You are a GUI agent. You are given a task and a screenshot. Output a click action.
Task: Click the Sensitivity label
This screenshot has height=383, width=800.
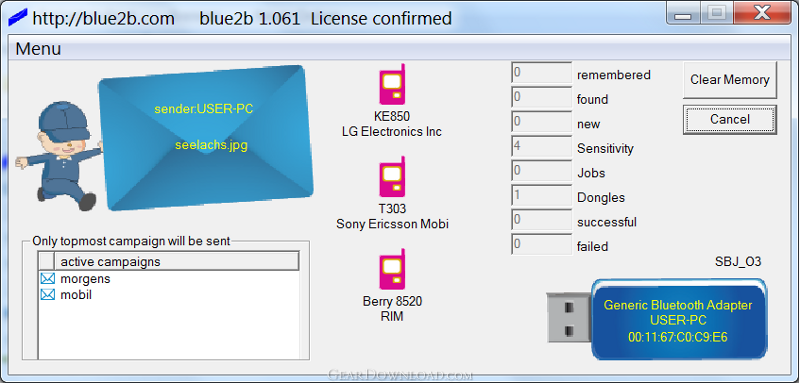click(x=605, y=149)
